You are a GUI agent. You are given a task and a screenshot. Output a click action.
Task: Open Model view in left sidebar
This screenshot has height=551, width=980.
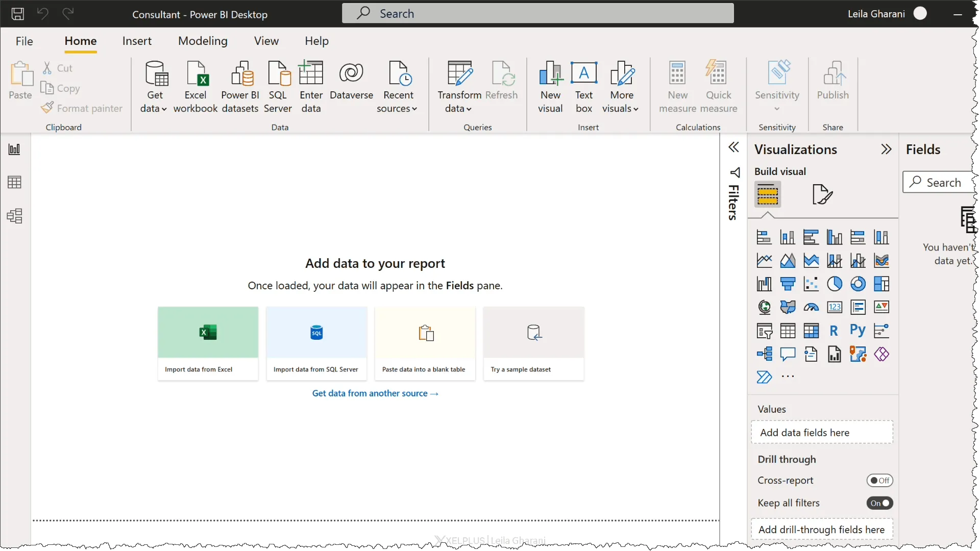point(14,216)
